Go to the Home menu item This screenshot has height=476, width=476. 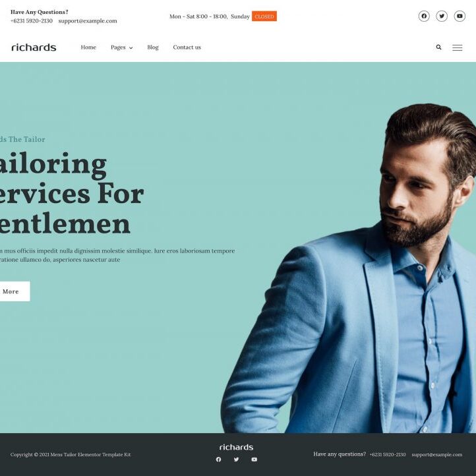point(88,47)
